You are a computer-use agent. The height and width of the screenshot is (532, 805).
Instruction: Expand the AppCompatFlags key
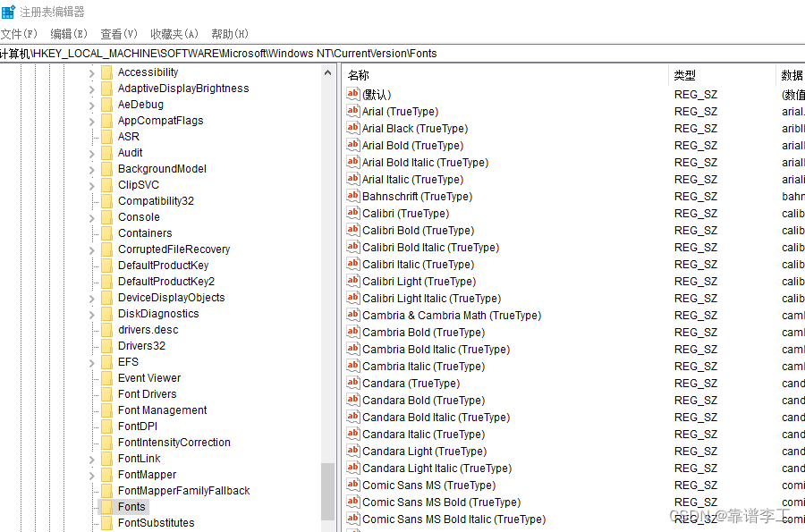tap(92, 122)
